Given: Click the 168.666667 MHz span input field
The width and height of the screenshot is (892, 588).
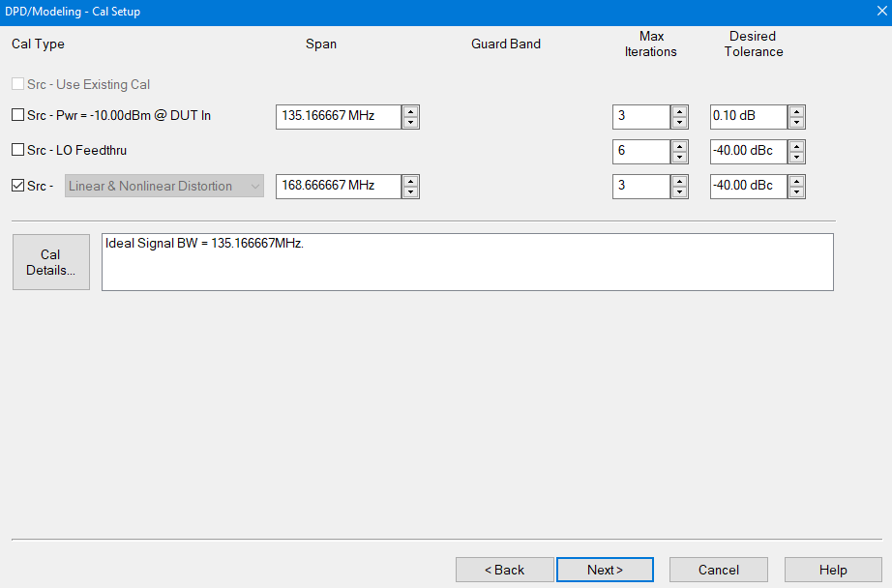Looking at the screenshot, I should click(338, 187).
